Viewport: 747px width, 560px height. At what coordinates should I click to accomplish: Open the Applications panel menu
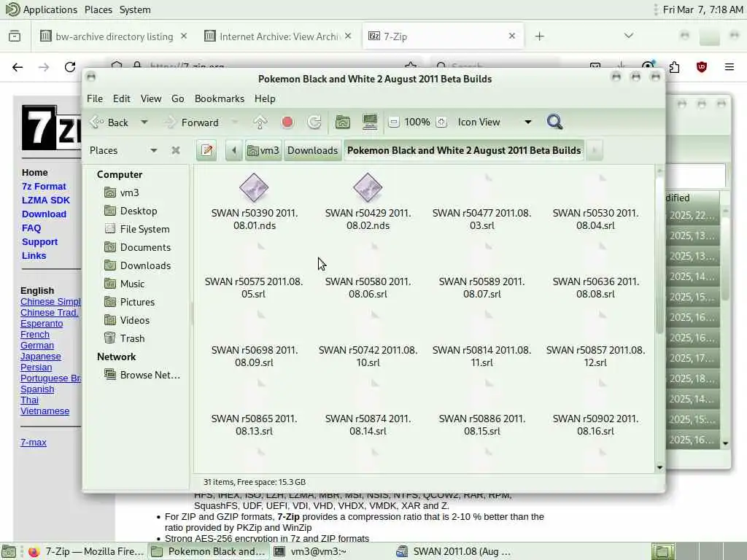(x=42, y=9)
